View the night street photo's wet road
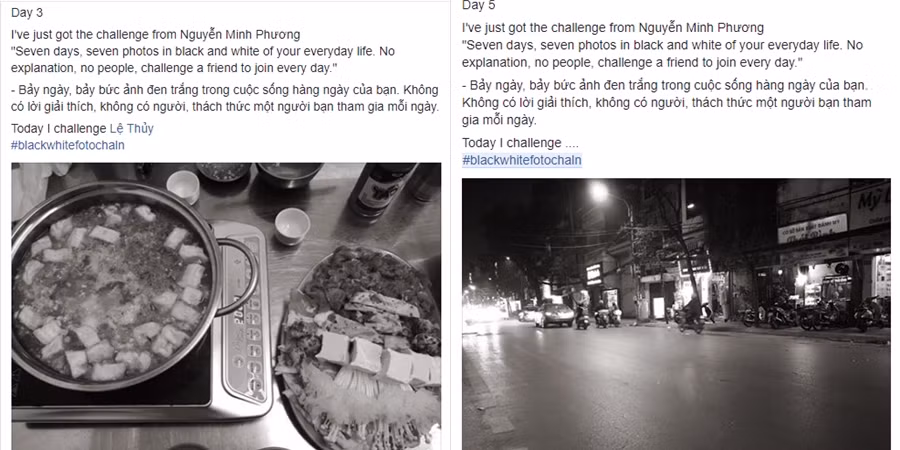Image resolution: width=900 pixels, height=450 pixels. pyautogui.click(x=676, y=390)
